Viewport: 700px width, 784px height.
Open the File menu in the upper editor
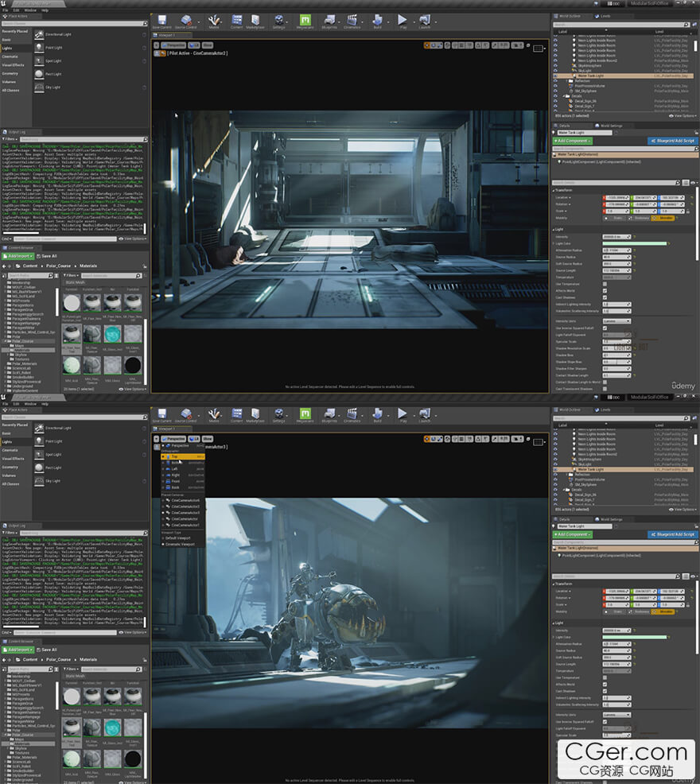click(x=6, y=10)
